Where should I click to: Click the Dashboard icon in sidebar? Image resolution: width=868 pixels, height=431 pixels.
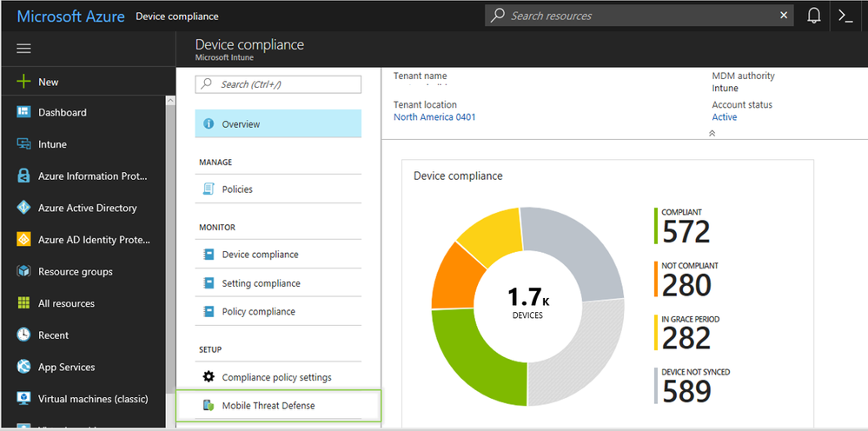(x=23, y=112)
